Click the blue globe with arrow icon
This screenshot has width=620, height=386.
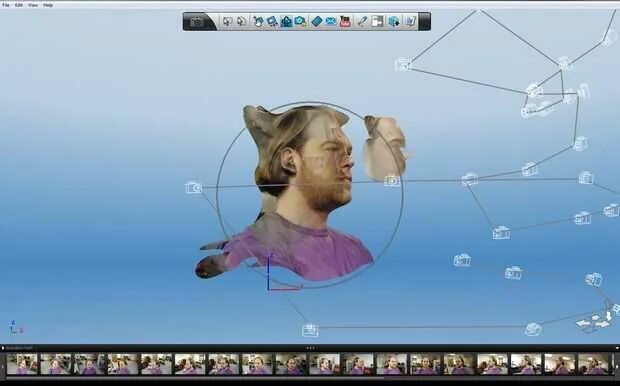[x=394, y=21]
